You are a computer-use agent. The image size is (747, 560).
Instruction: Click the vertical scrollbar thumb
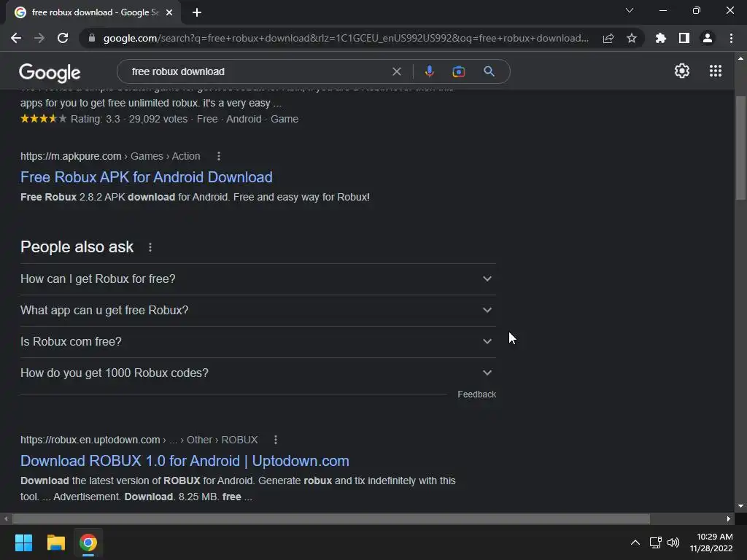pyautogui.click(x=740, y=147)
